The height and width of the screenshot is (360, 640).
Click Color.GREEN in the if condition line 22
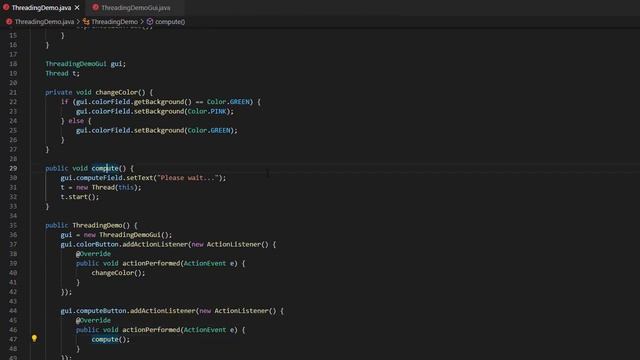(x=228, y=102)
